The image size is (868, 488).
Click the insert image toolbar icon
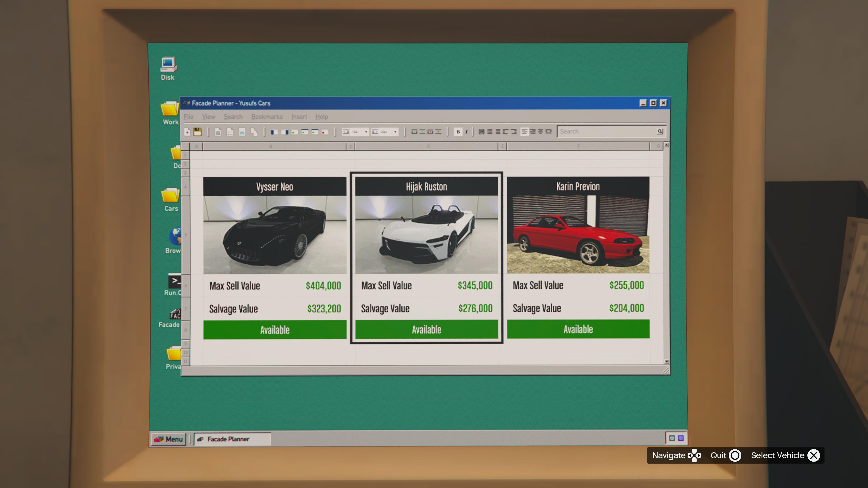[242, 132]
